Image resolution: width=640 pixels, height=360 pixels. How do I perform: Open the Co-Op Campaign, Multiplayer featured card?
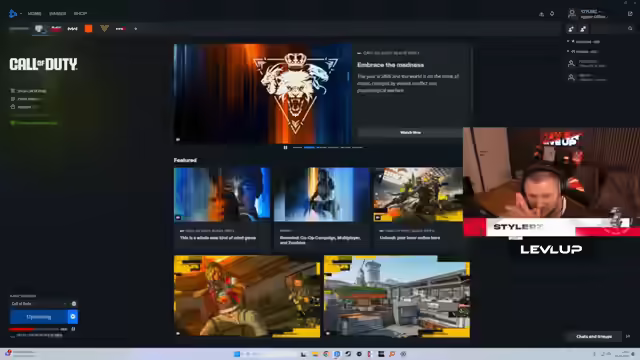coord(322,208)
